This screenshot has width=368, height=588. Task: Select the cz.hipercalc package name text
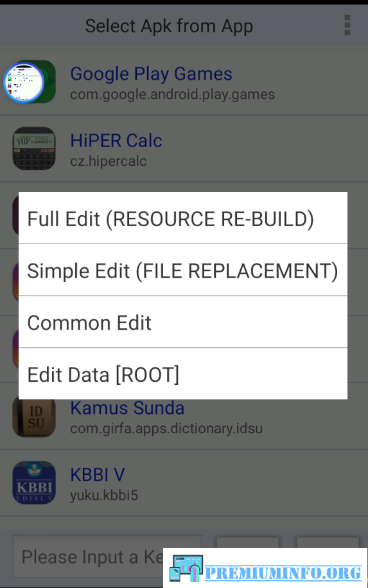(109, 161)
